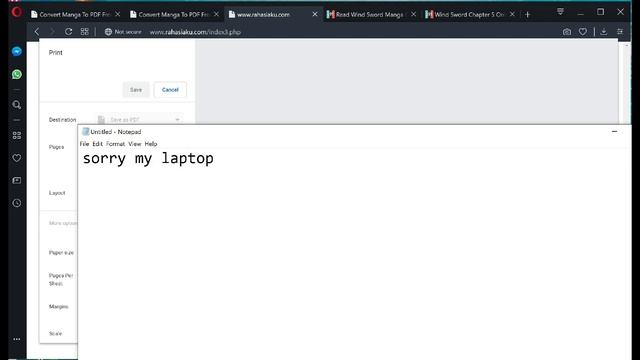
Task: Go forward with the browser forward arrow
Action: pos(52,31)
